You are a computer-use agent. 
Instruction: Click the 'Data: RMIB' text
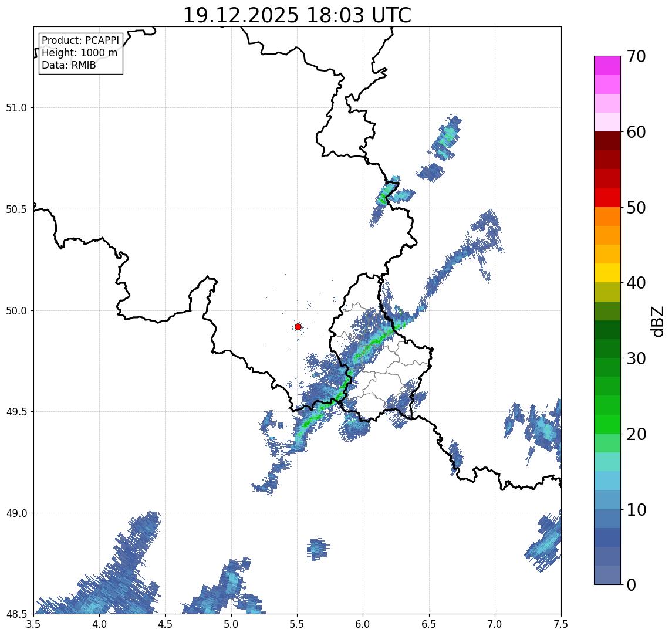pos(69,65)
